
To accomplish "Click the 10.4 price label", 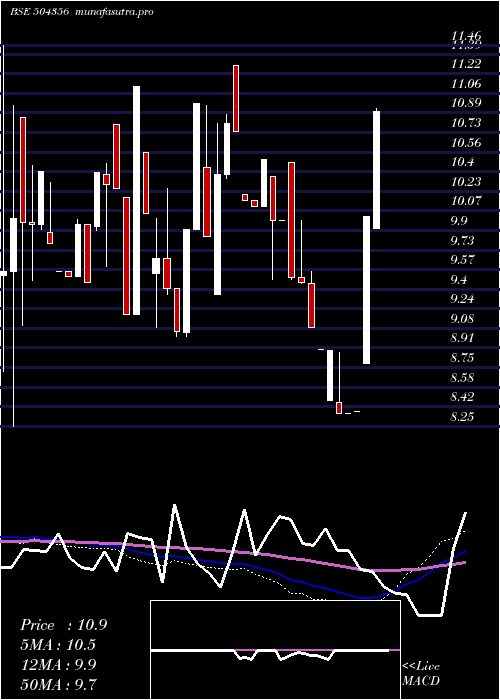I will coord(462,162).
